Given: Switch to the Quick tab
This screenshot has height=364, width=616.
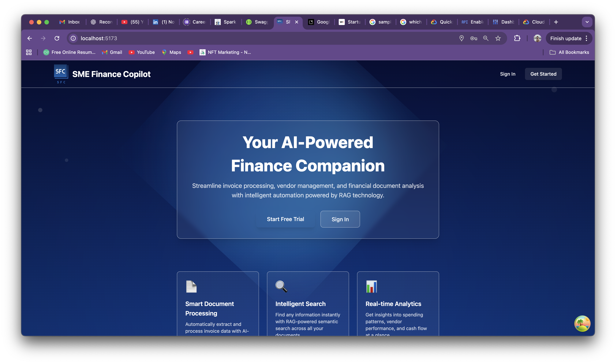Looking at the screenshot, I should pyautogui.click(x=442, y=22).
